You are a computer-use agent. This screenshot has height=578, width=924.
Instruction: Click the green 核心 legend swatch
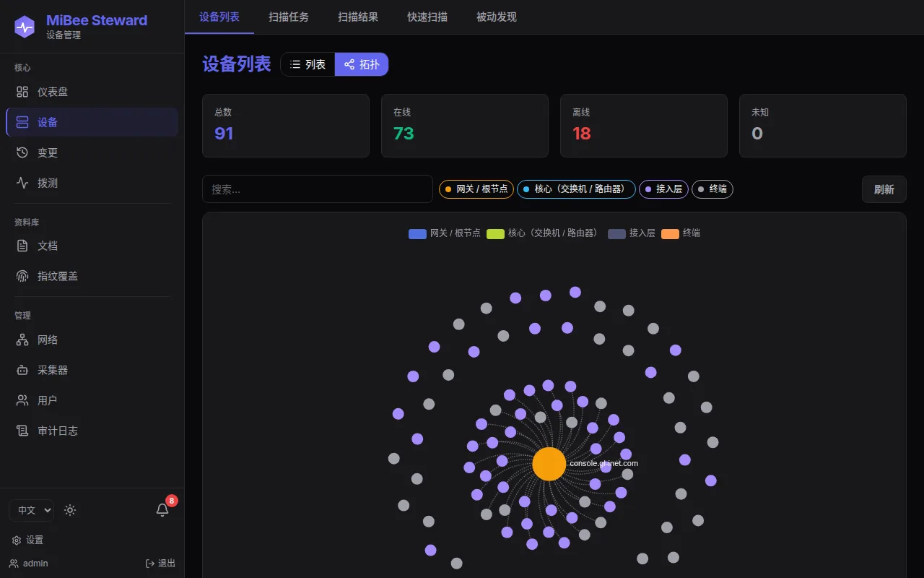[495, 233]
